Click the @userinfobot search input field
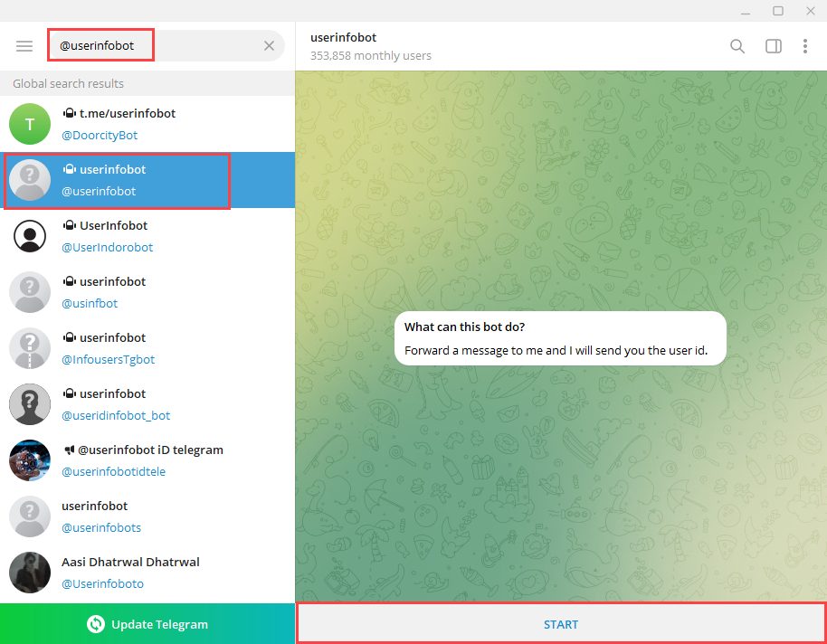 pyautogui.click(x=166, y=46)
